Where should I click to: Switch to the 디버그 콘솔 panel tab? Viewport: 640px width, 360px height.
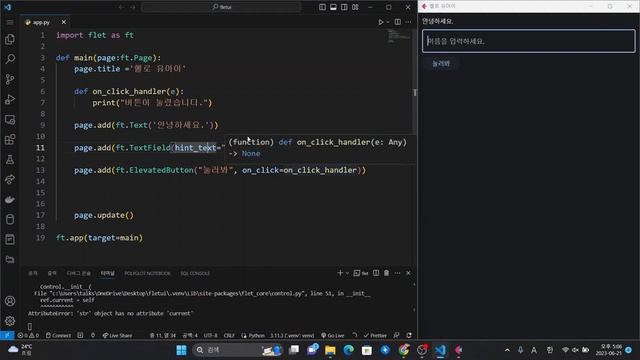[78, 273]
